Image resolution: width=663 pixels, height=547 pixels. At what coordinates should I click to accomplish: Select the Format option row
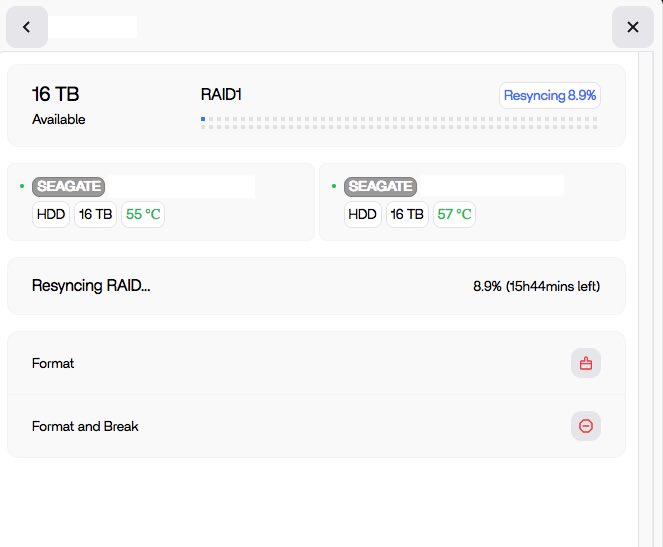click(x=300, y=363)
